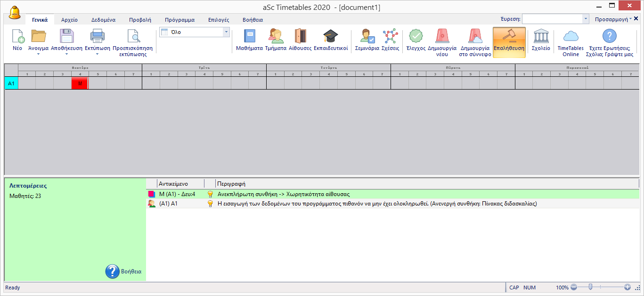Expand the Όλο view dropdown
The image size is (644, 296).
point(226,32)
